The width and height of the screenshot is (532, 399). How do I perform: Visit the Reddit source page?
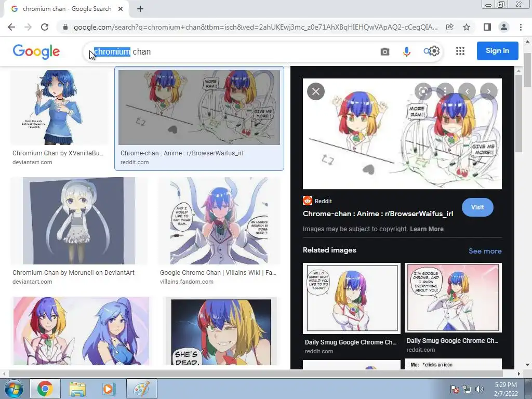coord(477,207)
